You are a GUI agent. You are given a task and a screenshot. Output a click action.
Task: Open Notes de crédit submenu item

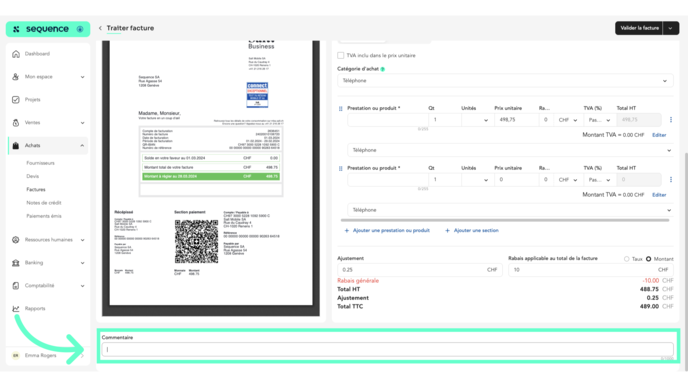coord(44,203)
